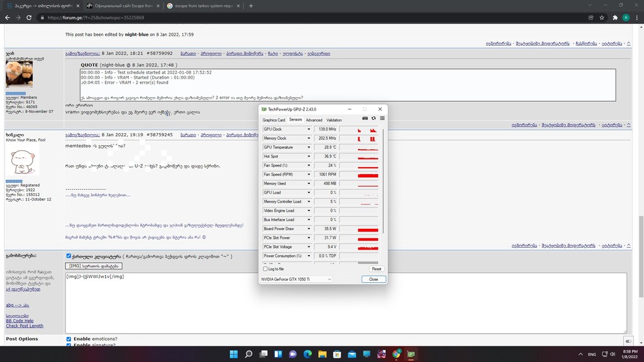This screenshot has height=362, width=644.
Task: Share this page via address bar icon
Action: (591, 18)
